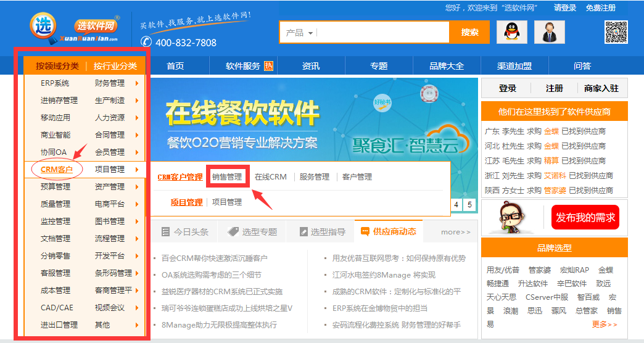Expand arrow next to 视频会议
644x343 pixels.
137,308
